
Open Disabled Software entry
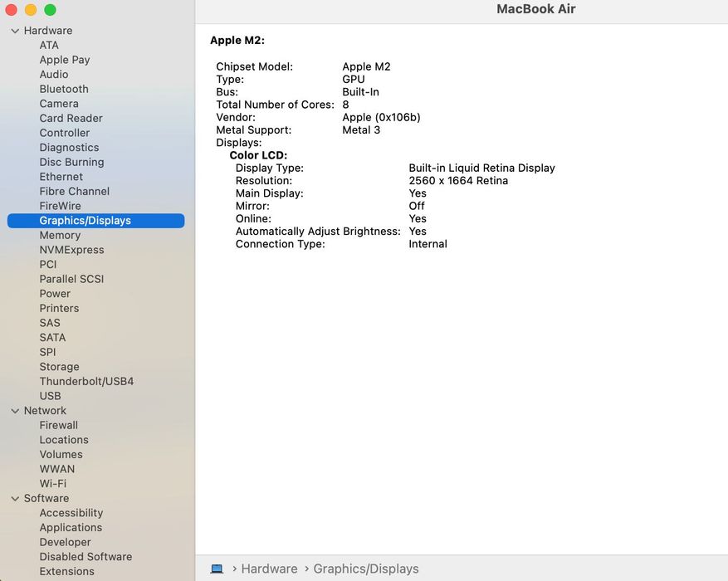click(86, 557)
